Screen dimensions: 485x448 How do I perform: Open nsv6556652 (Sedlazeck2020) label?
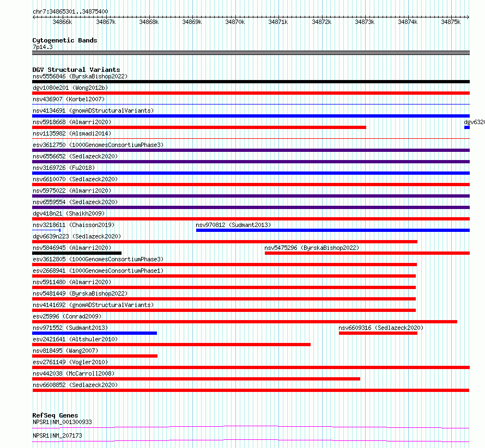tap(75, 156)
